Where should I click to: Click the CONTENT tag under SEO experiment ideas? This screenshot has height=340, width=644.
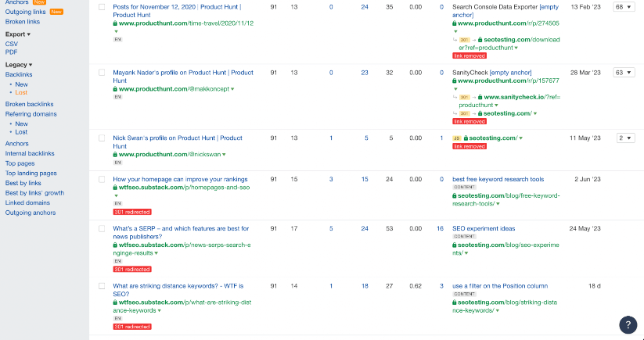click(x=464, y=236)
